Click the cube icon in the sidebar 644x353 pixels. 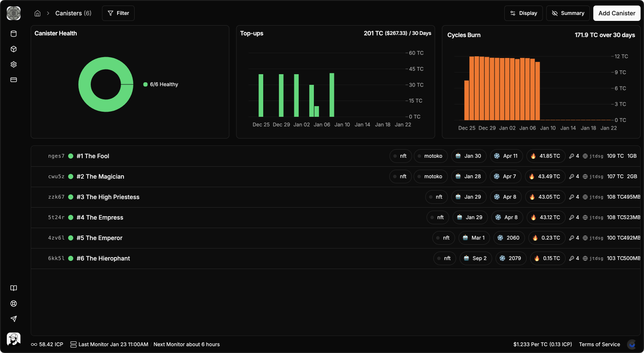click(14, 49)
